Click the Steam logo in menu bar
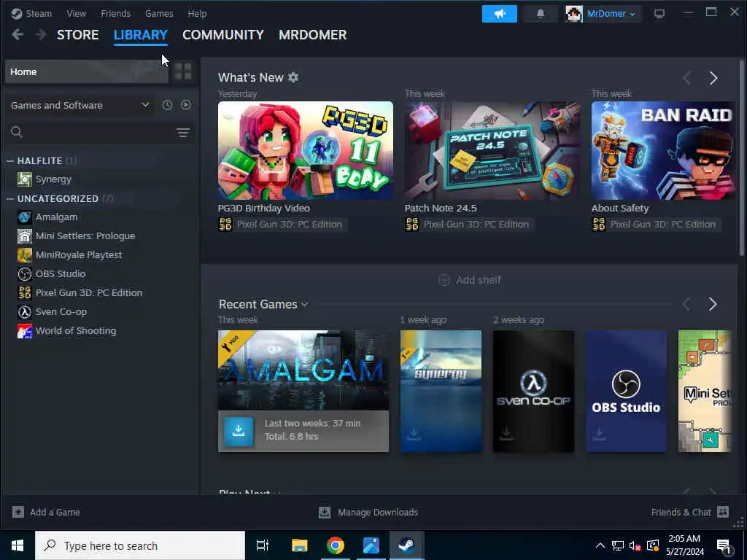This screenshot has height=560, width=747. click(17, 13)
